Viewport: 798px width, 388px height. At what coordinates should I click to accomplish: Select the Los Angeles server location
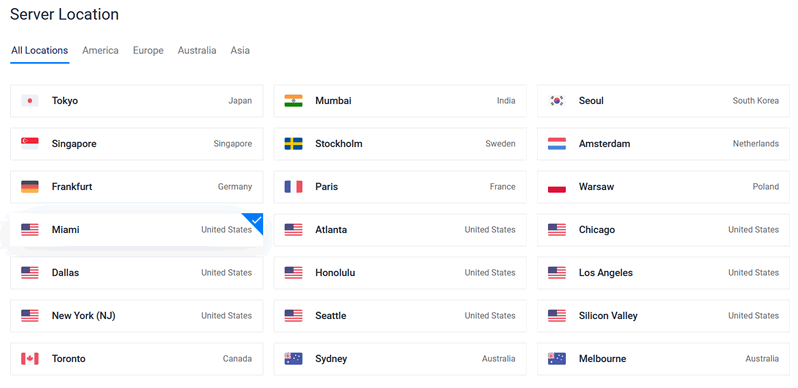click(x=663, y=272)
